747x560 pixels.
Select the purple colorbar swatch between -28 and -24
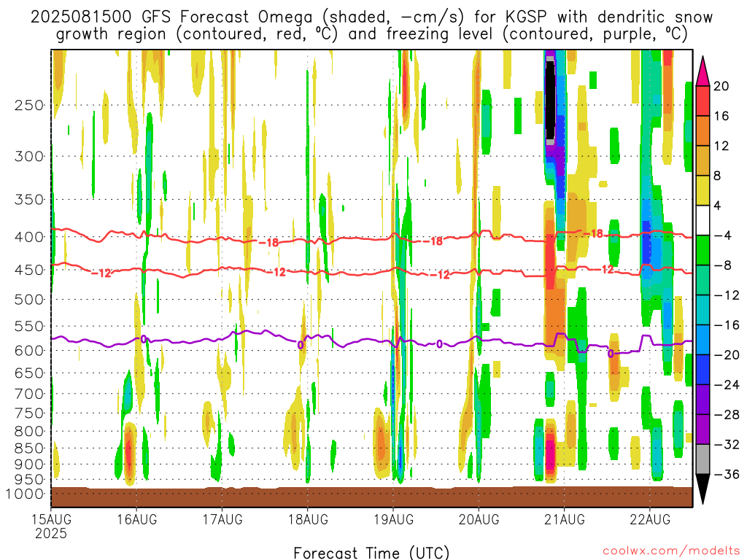pos(703,400)
